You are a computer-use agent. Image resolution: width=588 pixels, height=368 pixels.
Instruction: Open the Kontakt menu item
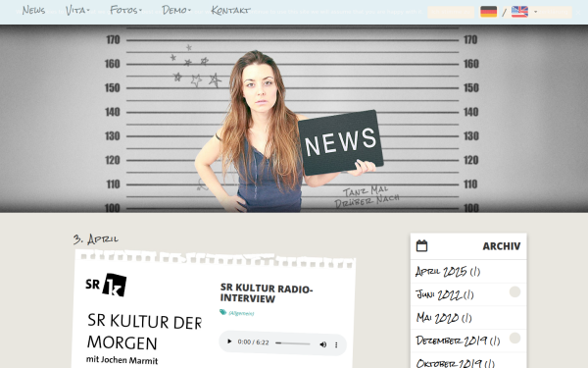(230, 10)
